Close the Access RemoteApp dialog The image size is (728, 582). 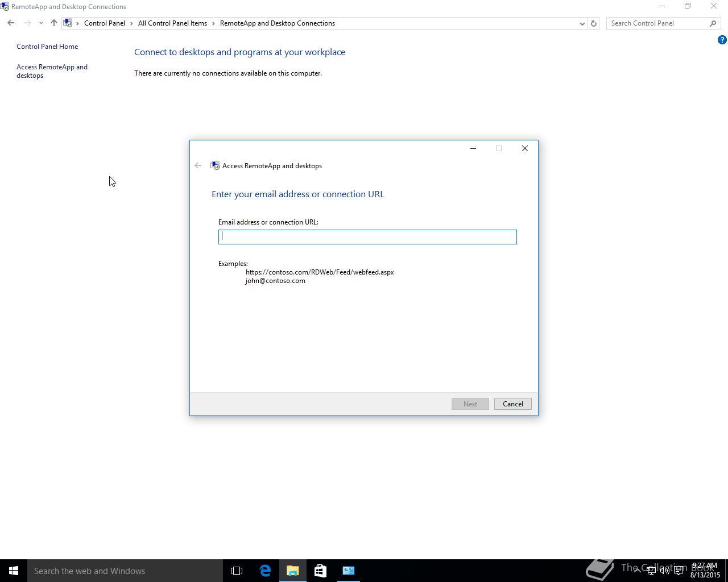click(525, 148)
